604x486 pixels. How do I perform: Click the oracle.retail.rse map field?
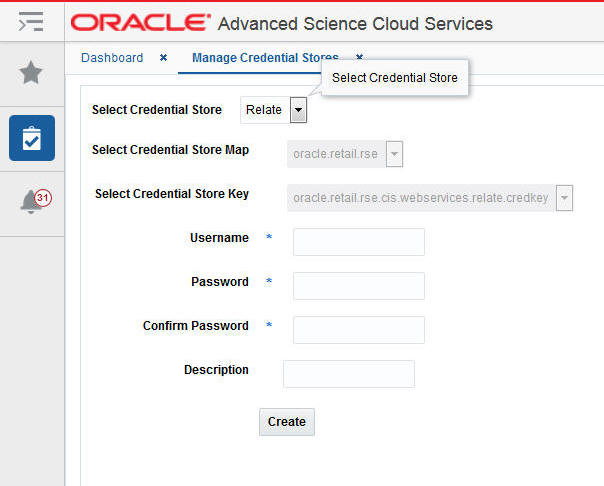tap(336, 154)
